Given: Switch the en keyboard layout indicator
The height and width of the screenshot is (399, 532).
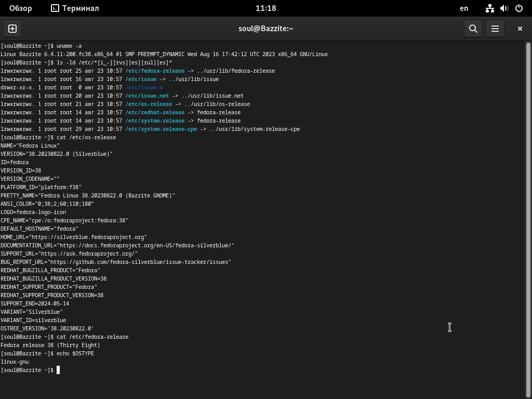Looking at the screenshot, I should (x=464, y=8).
